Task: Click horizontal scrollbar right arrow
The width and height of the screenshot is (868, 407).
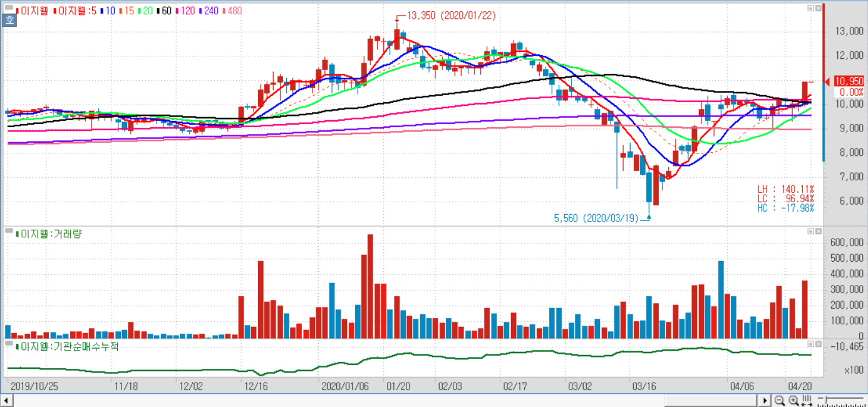Action: (x=765, y=400)
